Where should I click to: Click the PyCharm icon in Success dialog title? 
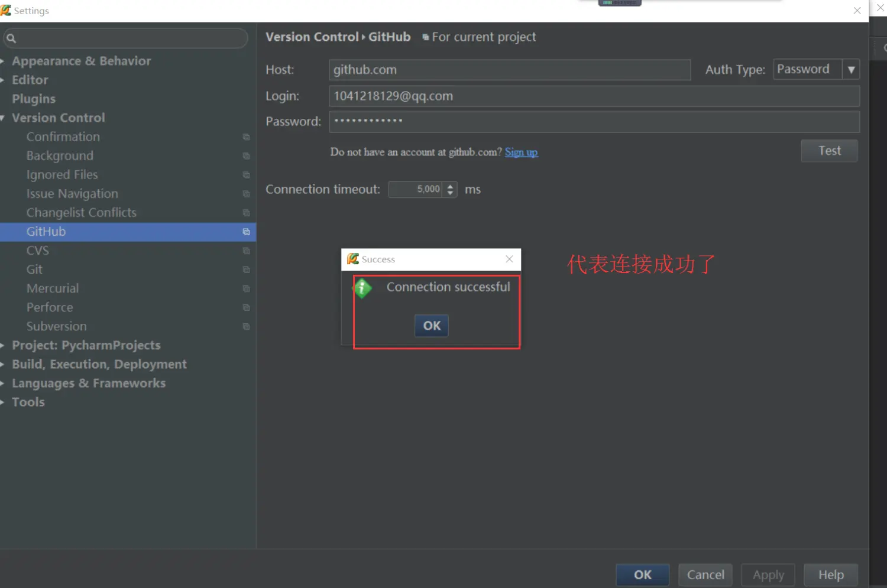[x=353, y=259]
